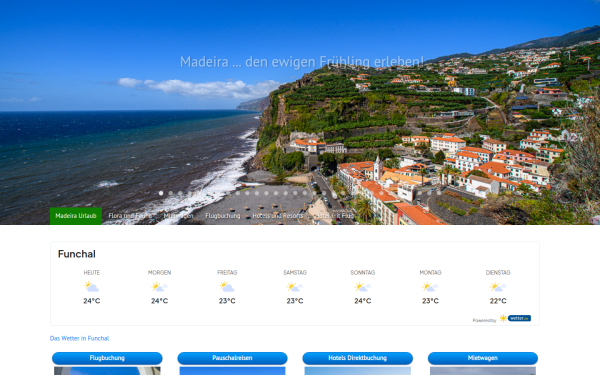
Task: Click the FREITAG day label
Action: [227, 272]
